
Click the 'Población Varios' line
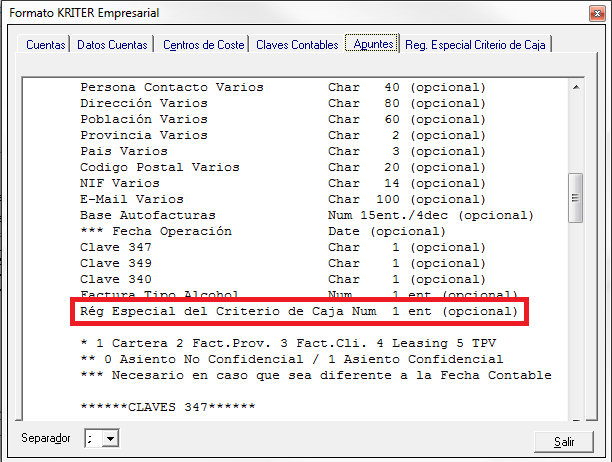click(283, 119)
